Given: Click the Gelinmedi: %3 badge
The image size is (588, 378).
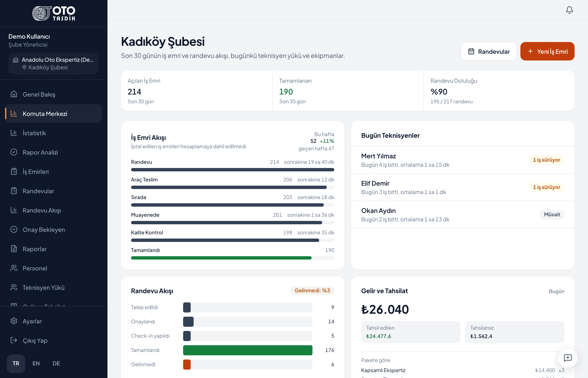Looking at the screenshot, I should 312,291.
